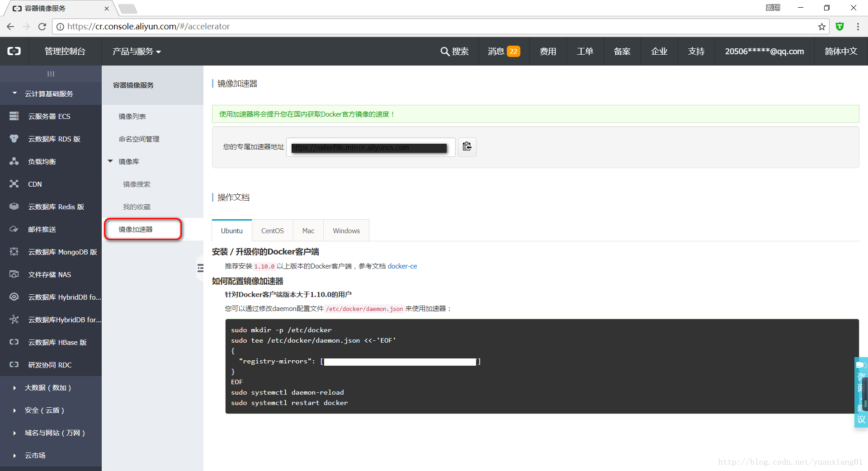This screenshot has width=868, height=471.
Task: Open 支持 in top navigation
Action: tap(696, 52)
